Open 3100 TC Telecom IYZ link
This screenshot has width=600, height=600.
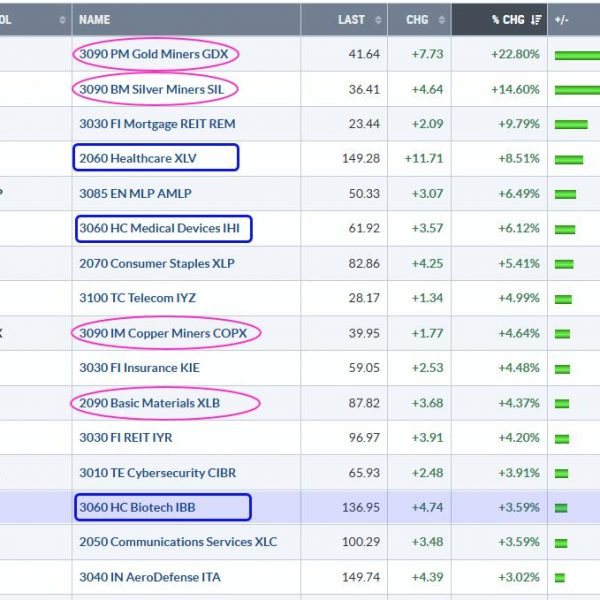(137, 298)
